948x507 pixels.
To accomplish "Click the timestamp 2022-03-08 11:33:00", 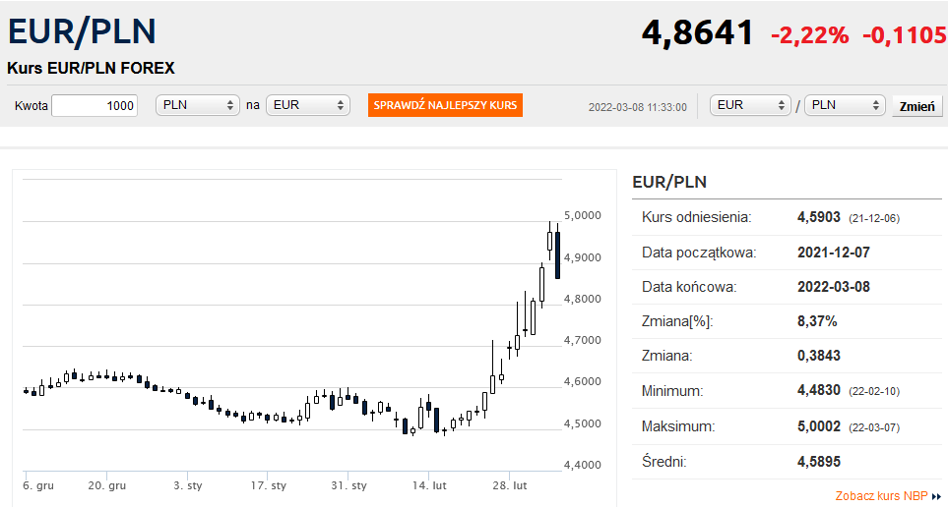I will [637, 107].
